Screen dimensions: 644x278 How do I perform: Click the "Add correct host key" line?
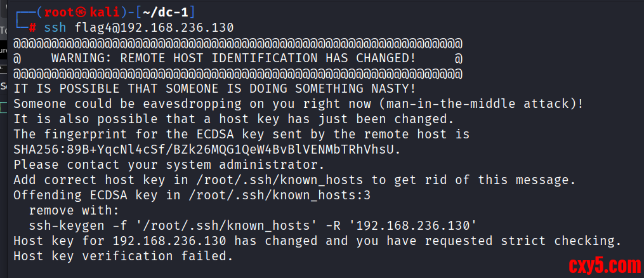89,180
